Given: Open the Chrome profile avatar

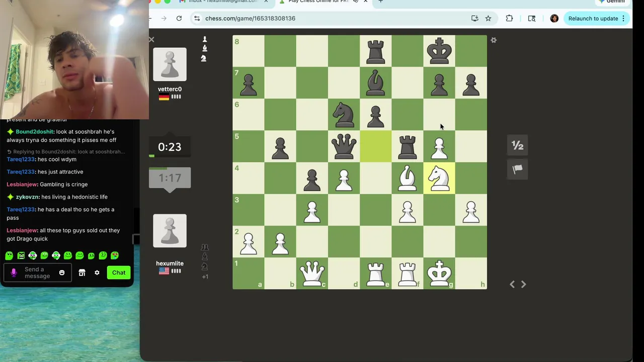Looking at the screenshot, I should click(554, 18).
